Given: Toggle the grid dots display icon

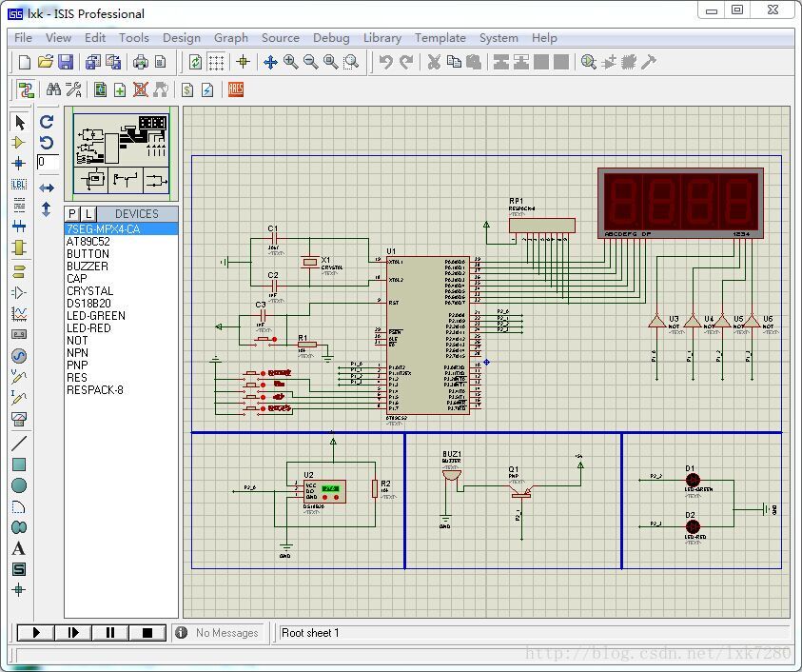Looking at the screenshot, I should (x=216, y=62).
